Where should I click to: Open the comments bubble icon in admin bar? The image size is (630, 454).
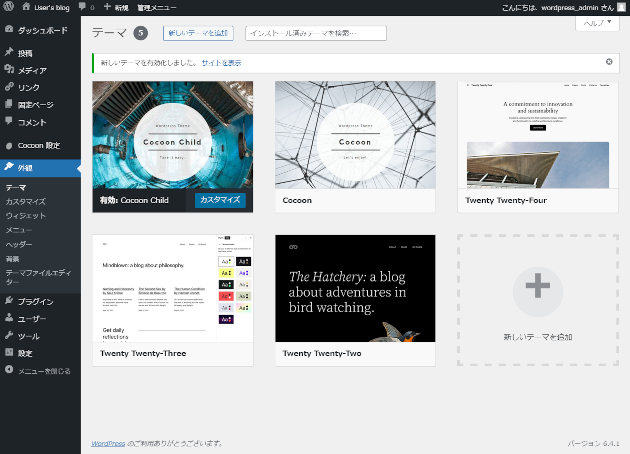pos(82,7)
